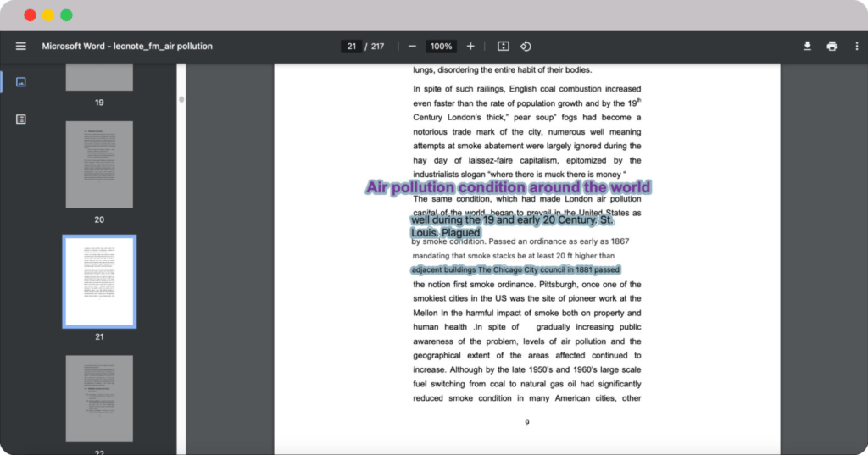Image resolution: width=868 pixels, height=455 pixels.
Task: Select the highlighted page 21 thumbnail
Action: (x=99, y=281)
